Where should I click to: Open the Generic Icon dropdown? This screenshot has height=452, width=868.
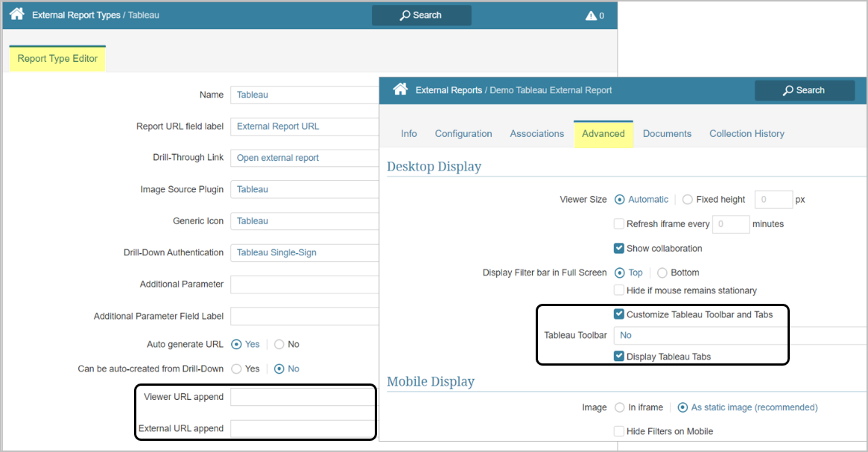pyautogui.click(x=305, y=220)
